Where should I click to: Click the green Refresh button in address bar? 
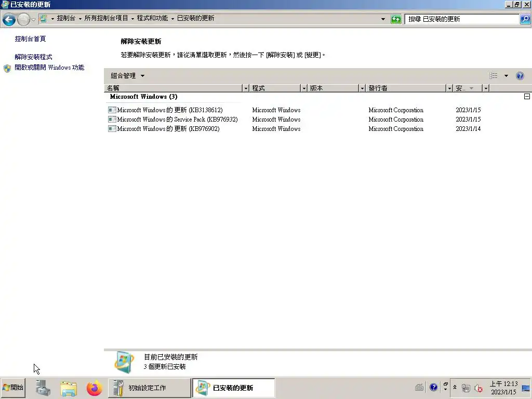[396, 19]
